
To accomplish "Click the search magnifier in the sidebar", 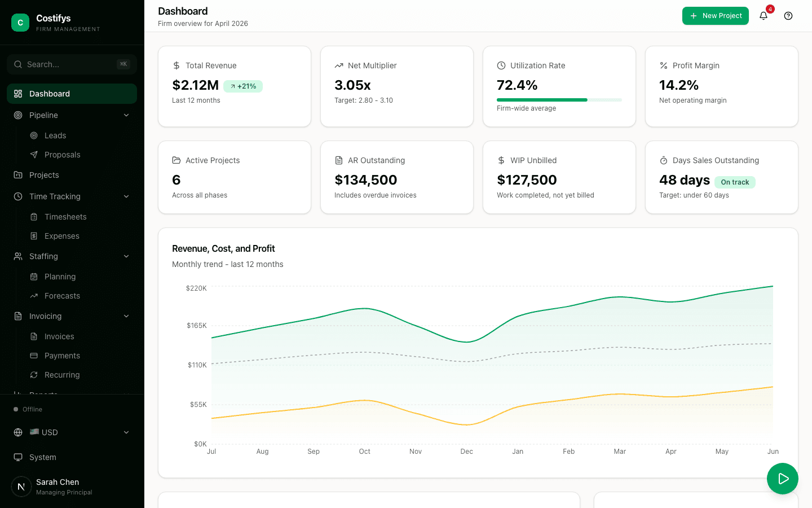I will 19,64.
